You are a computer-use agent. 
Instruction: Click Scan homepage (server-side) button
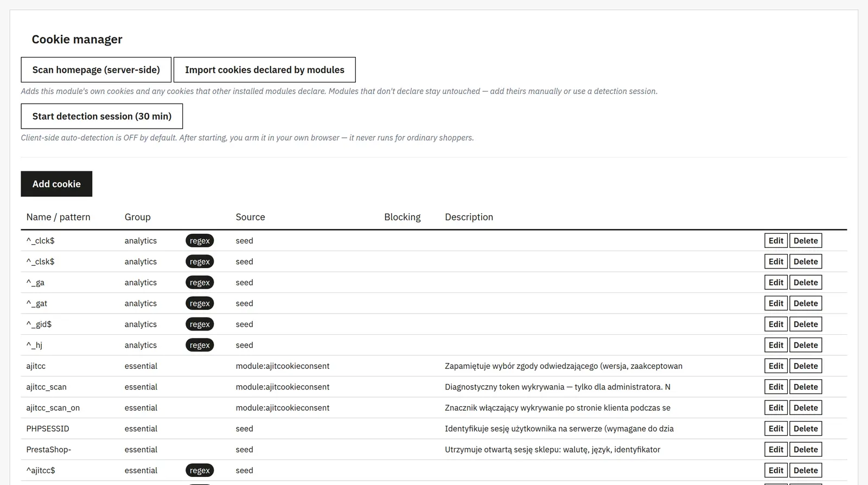(96, 70)
